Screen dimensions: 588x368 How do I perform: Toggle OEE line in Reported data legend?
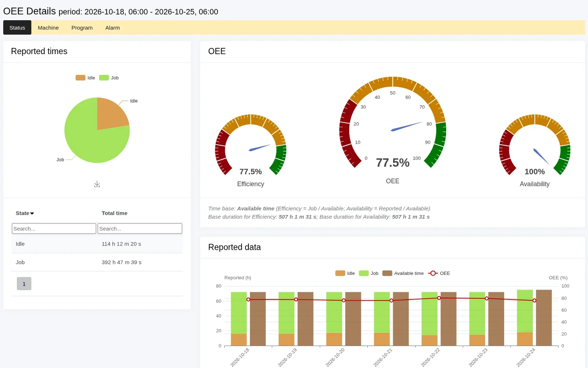coord(439,273)
